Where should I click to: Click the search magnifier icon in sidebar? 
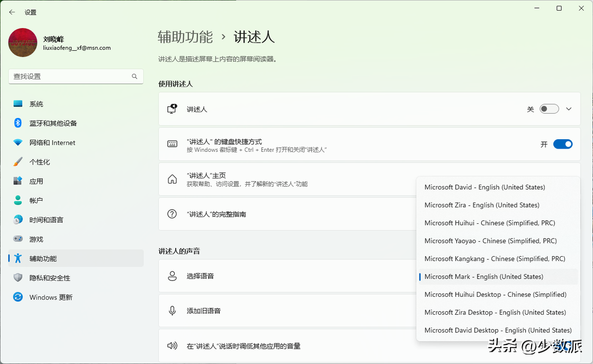point(134,76)
